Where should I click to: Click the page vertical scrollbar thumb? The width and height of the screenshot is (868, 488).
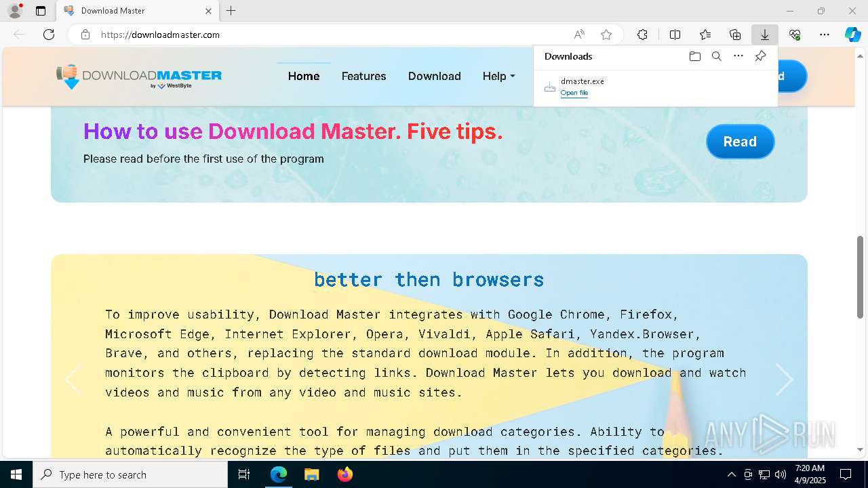point(861,277)
